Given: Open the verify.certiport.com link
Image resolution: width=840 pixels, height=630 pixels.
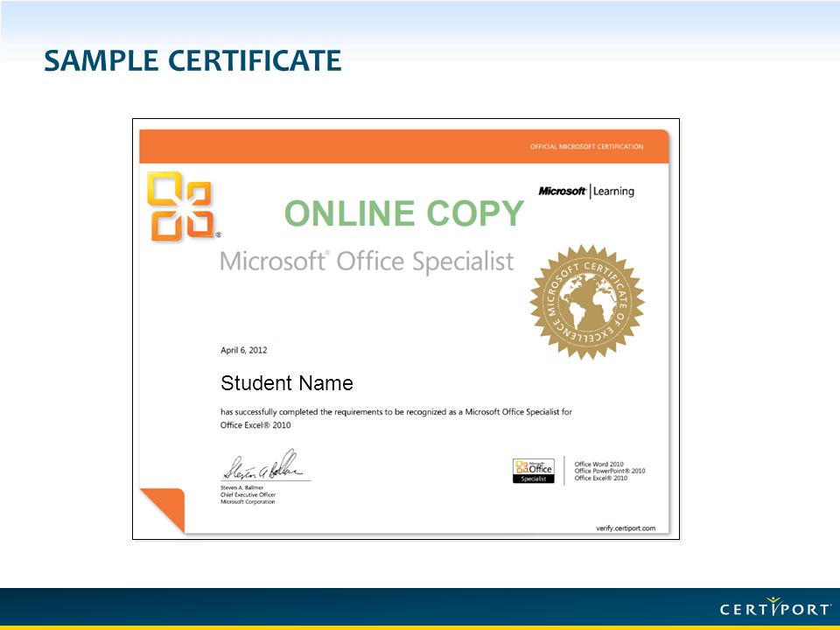Looking at the screenshot, I should [x=625, y=528].
